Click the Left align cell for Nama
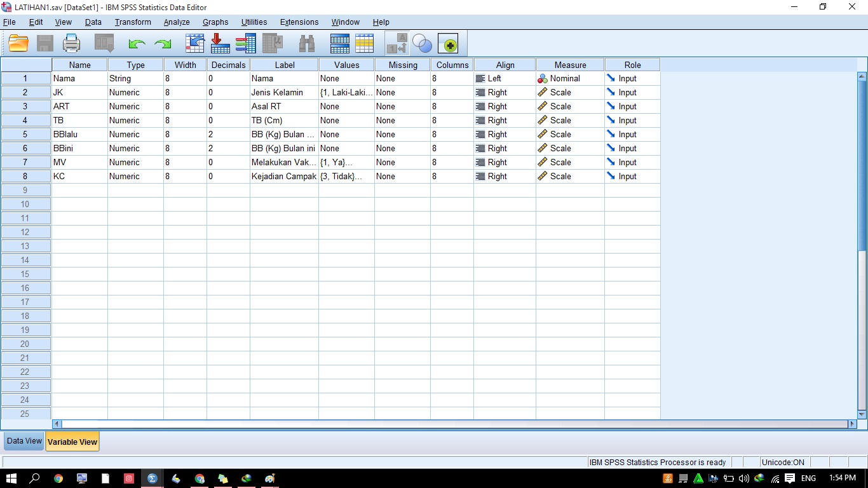This screenshot has height=488, width=868. (x=505, y=79)
